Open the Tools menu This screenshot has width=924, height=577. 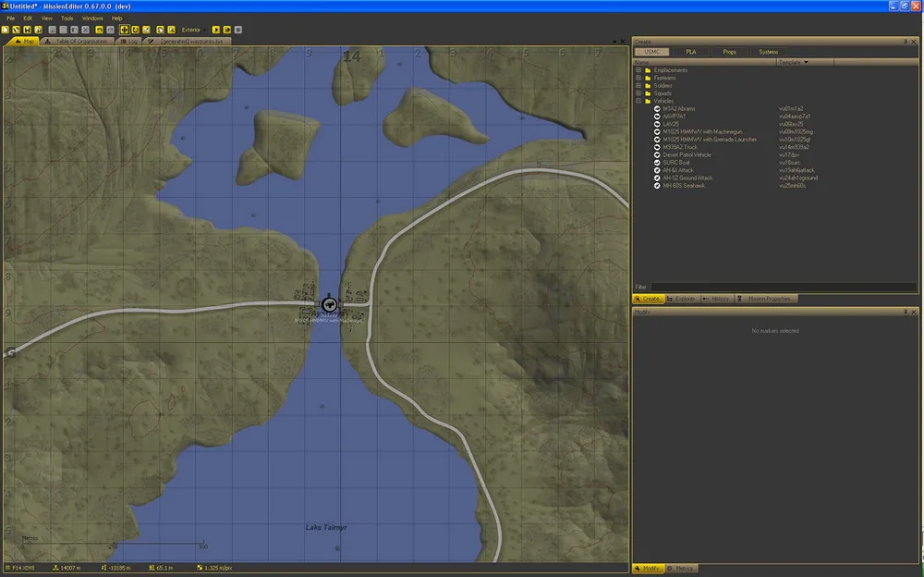[67, 18]
